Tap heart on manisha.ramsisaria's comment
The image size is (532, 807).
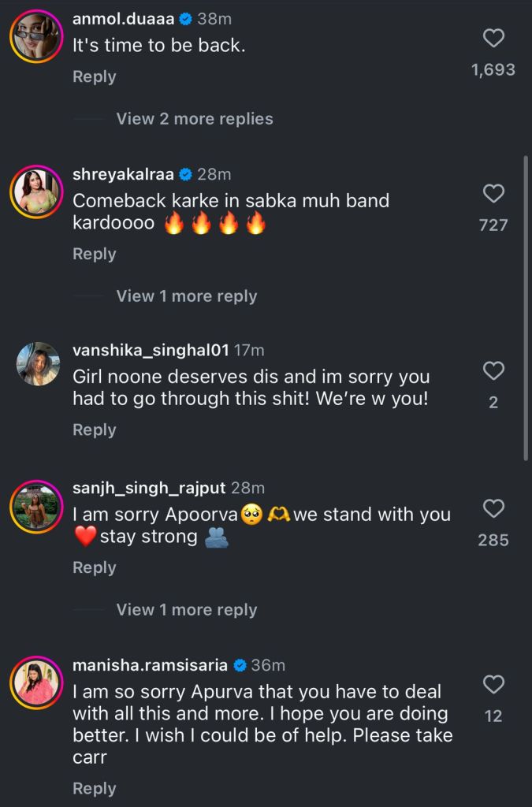pos(493,684)
